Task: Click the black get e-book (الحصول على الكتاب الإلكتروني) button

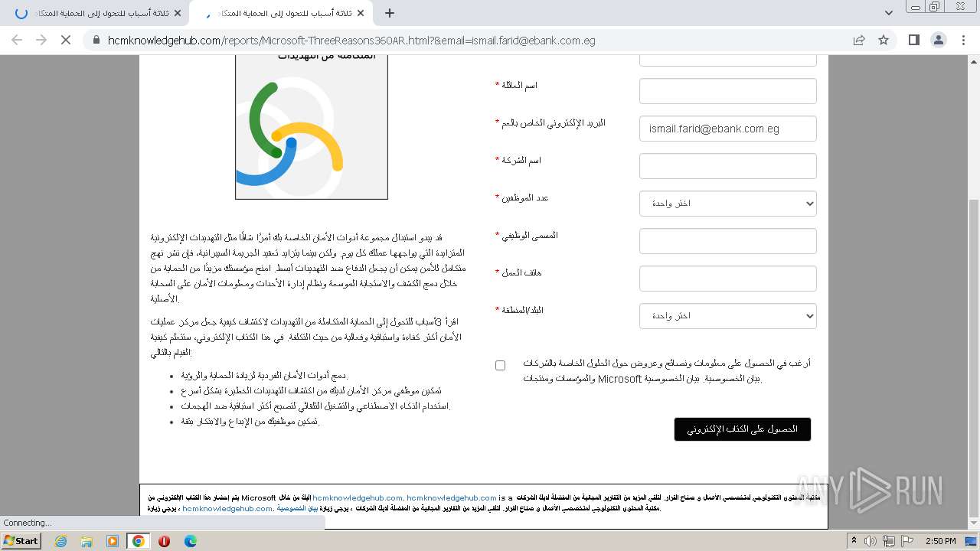Action: point(743,429)
